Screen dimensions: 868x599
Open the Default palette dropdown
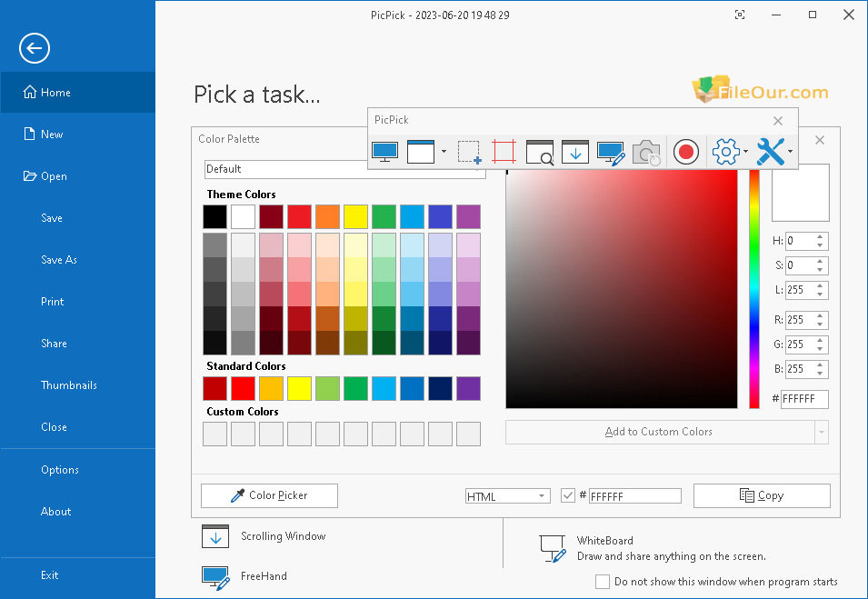344,169
